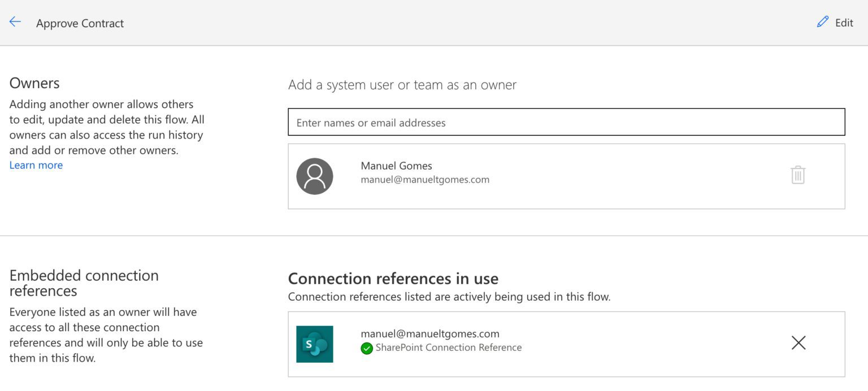The width and height of the screenshot is (868, 391).
Task: Open the Learn more link
Action: click(36, 164)
